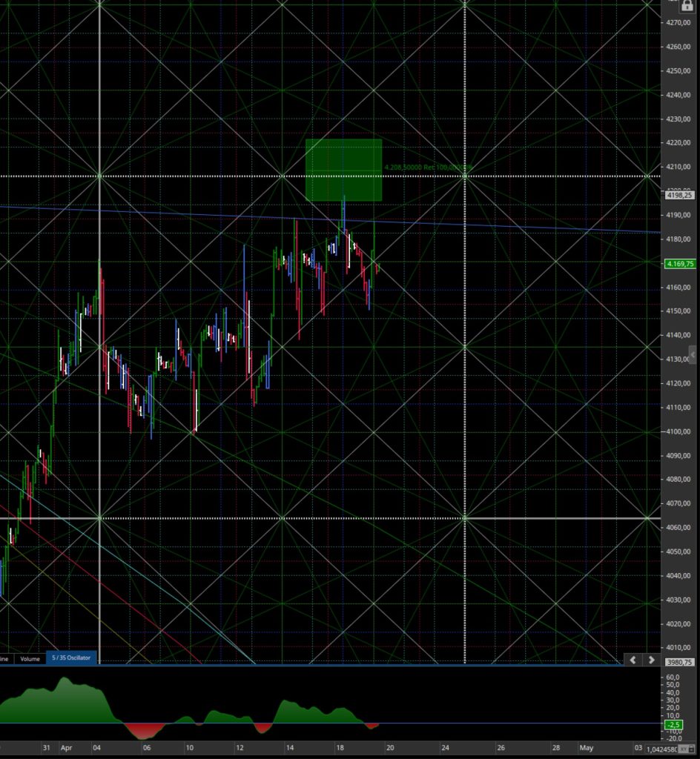Click the price scale lock icon
Image resolution: width=700 pixels, height=759 pixels.
(687, 6)
